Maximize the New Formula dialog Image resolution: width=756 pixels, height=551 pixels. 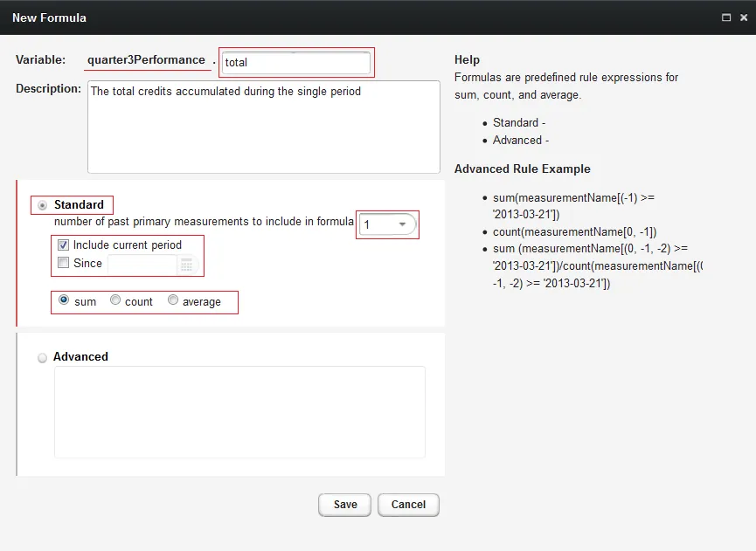[x=726, y=17]
